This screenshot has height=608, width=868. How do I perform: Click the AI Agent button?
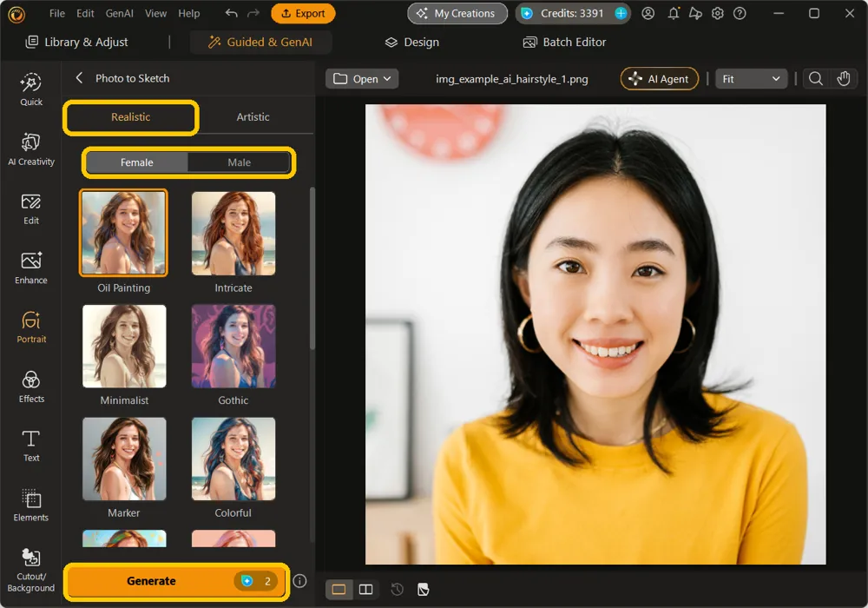tap(660, 79)
